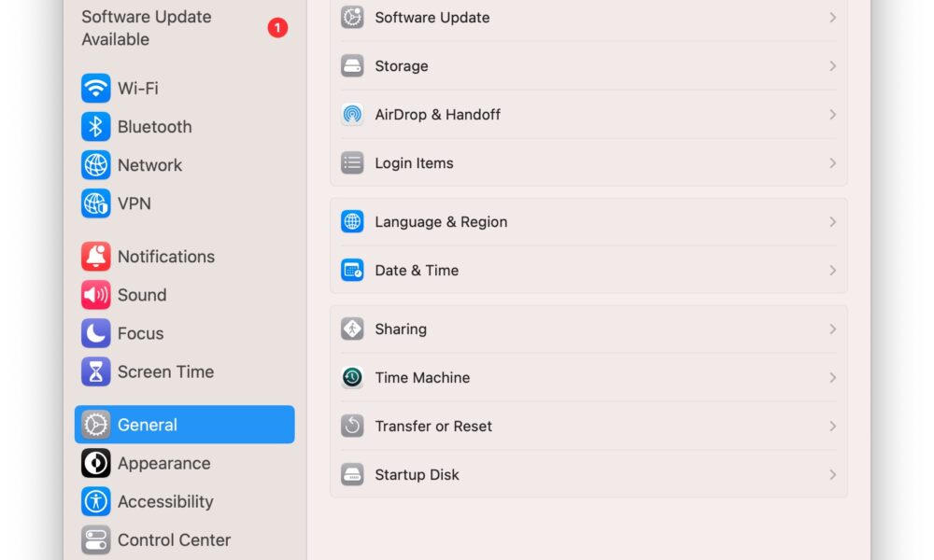Viewport: 934px width, 560px height.
Task: Select the General label in sidebar
Action: (x=148, y=425)
